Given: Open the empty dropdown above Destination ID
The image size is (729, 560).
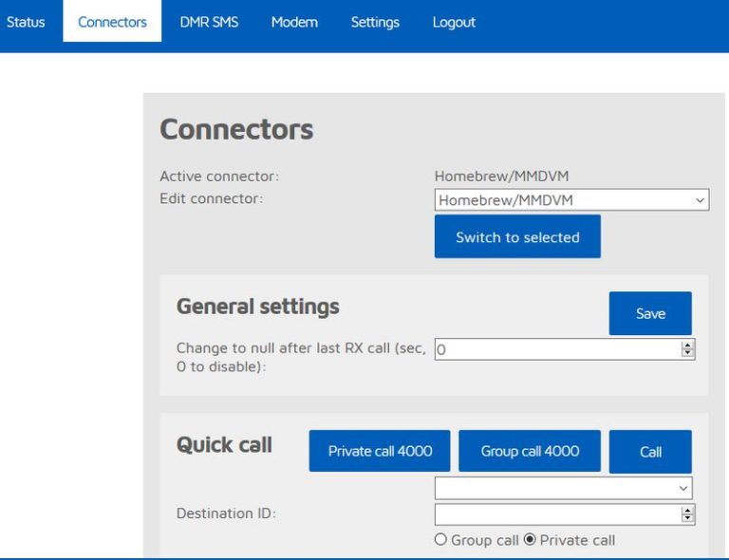Looking at the screenshot, I should [x=564, y=488].
